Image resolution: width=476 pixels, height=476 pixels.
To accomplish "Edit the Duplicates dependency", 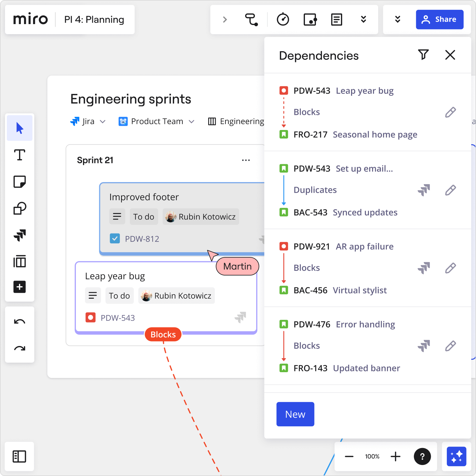I will pos(450,190).
